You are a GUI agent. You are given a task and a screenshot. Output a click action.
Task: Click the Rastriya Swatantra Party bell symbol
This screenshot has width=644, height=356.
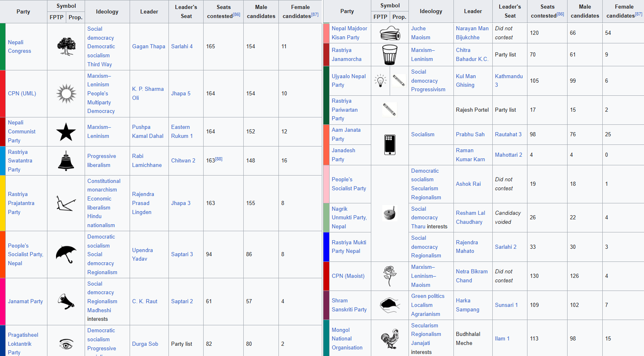pos(66,161)
